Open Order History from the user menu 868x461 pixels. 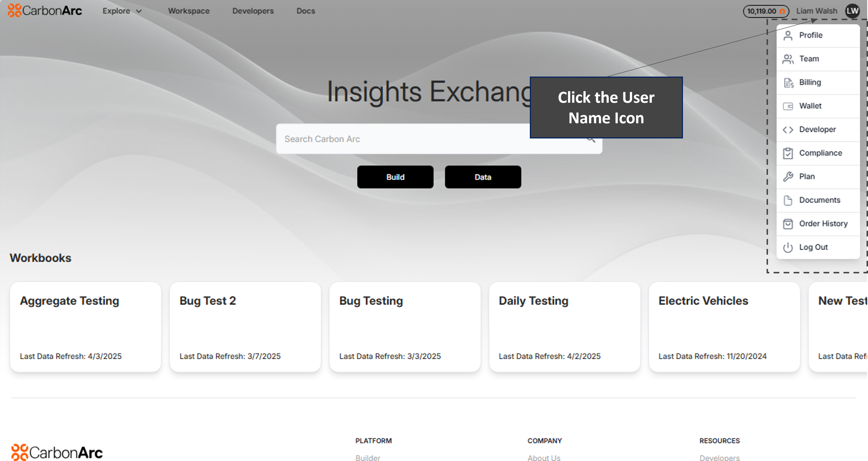[x=818, y=224]
